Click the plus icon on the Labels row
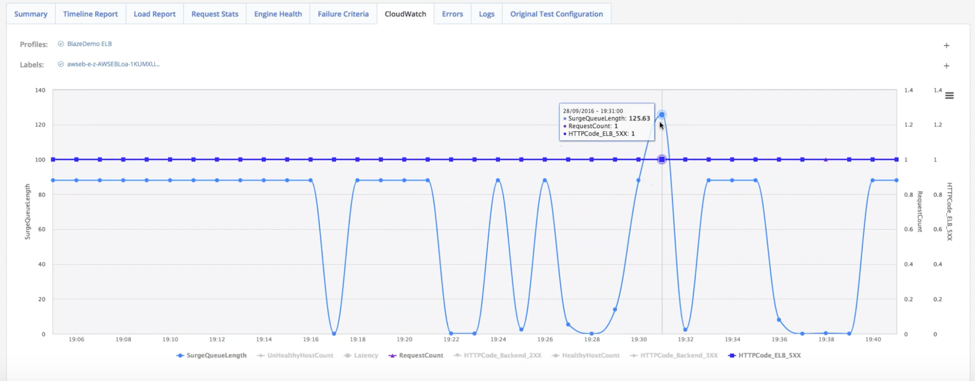Image resolution: width=975 pixels, height=381 pixels. (946, 65)
